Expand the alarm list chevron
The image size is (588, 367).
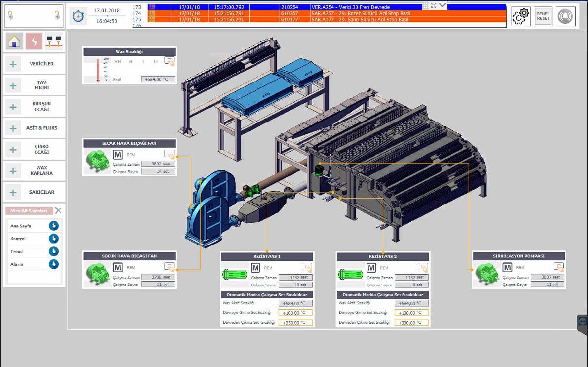pyautogui.click(x=442, y=5)
